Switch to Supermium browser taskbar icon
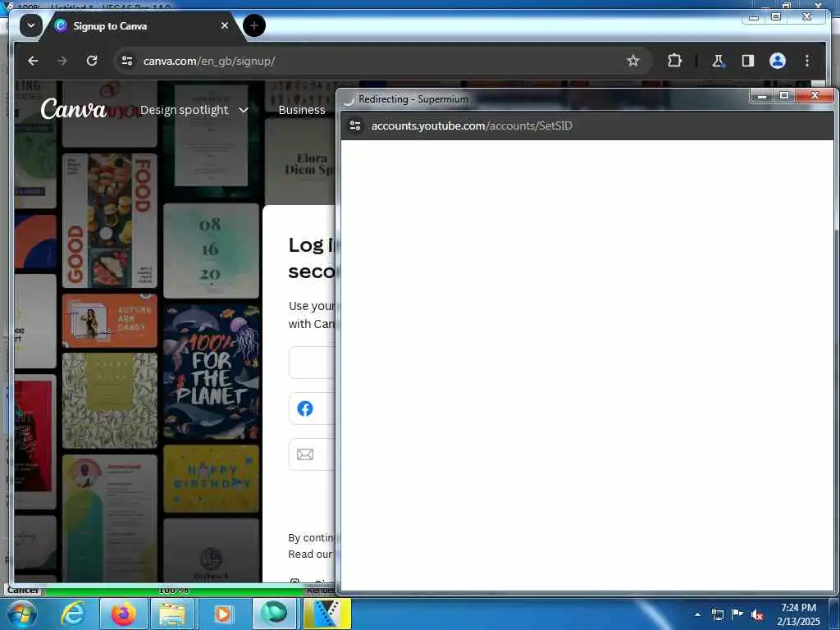This screenshot has height=630, width=840. 274,614
